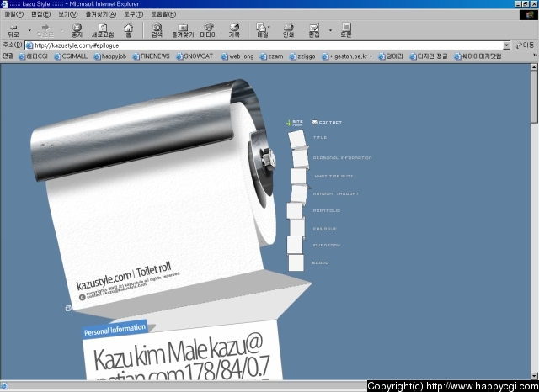
Task: Click the paper square beside BOARD
Action: (296, 262)
